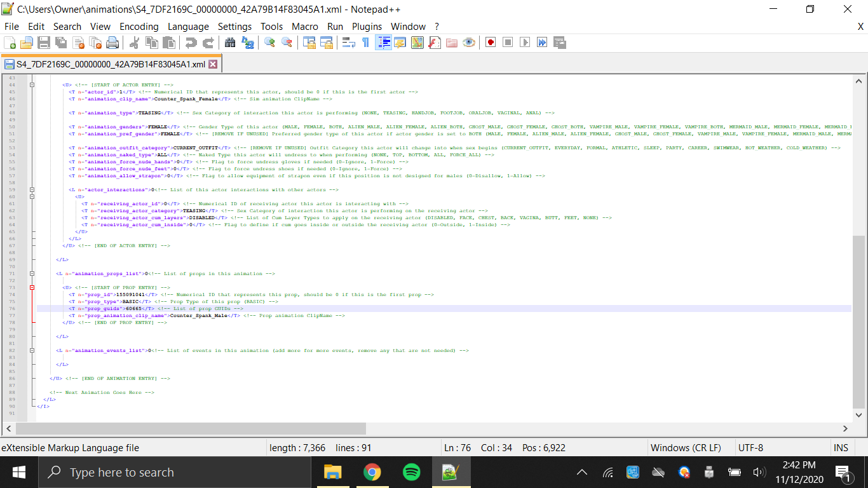Click eXtensible Markup Language file status text

[x=70, y=448]
